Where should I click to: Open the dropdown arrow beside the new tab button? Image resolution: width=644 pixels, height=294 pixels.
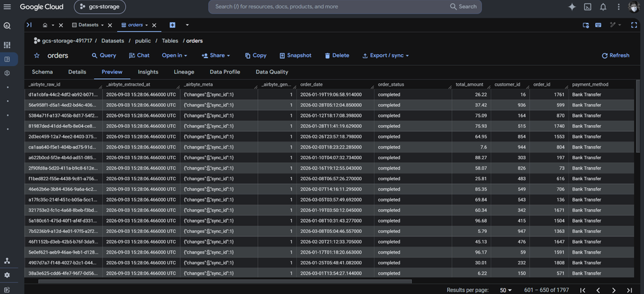(x=187, y=25)
